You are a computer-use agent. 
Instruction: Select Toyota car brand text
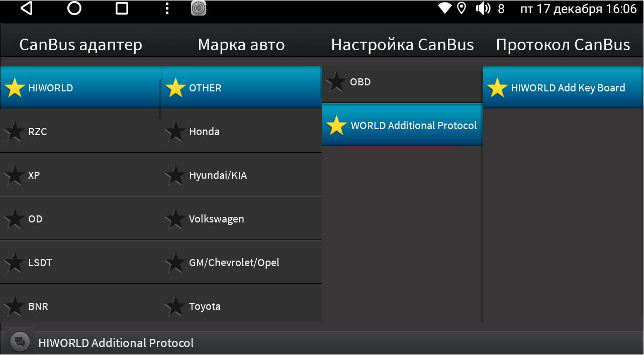pos(205,306)
